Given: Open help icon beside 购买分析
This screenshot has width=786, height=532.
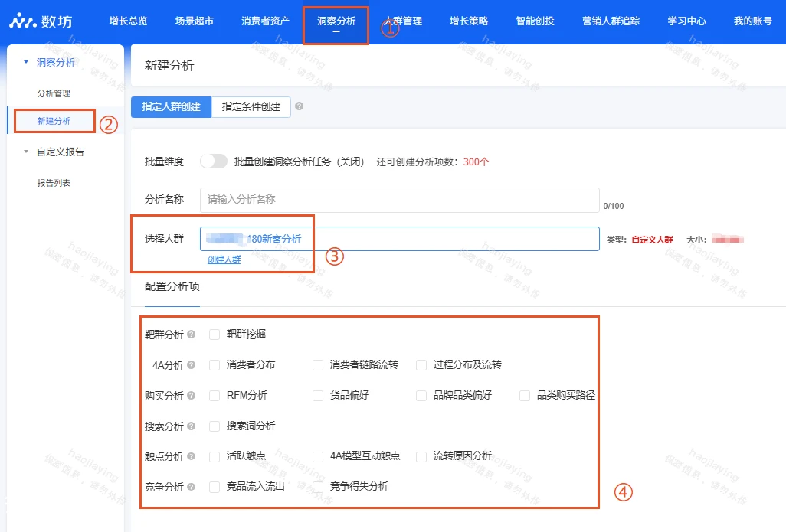Looking at the screenshot, I should tap(191, 395).
